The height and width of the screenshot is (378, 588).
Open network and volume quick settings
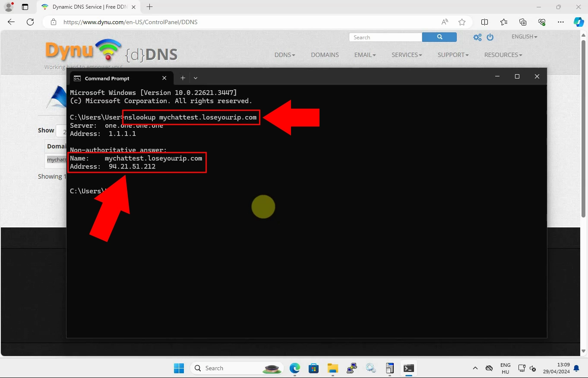tap(527, 369)
